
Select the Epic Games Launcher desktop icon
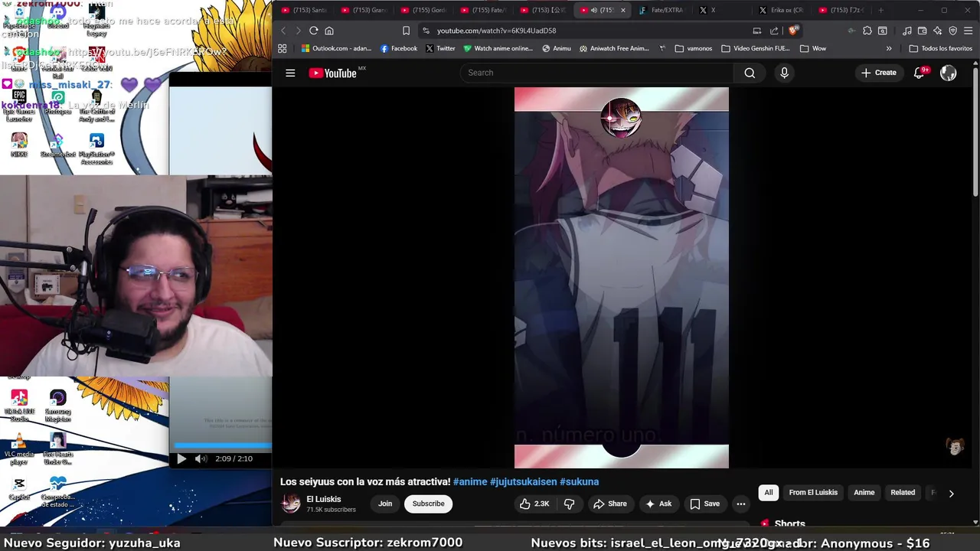19,106
